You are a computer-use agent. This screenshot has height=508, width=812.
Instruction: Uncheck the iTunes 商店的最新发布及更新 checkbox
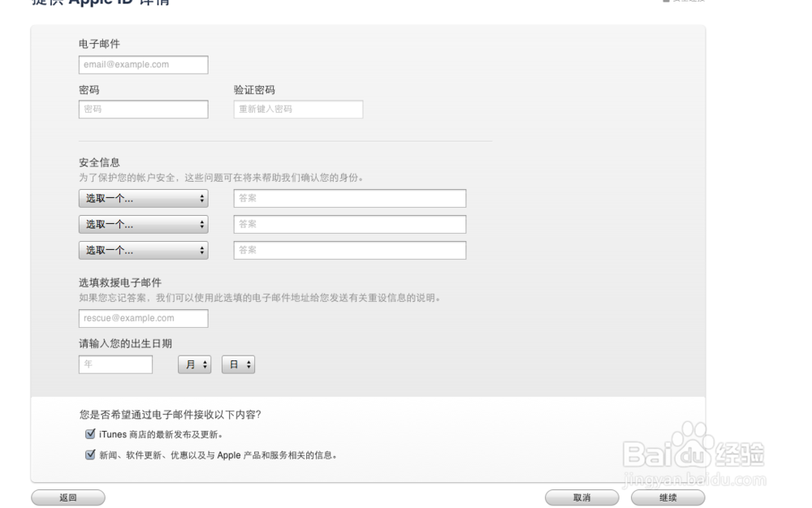90,433
